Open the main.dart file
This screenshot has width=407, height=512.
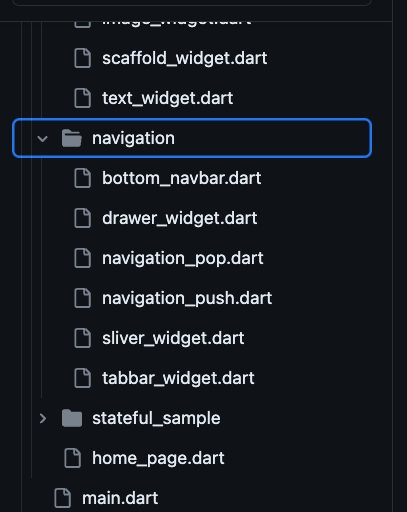(120, 498)
